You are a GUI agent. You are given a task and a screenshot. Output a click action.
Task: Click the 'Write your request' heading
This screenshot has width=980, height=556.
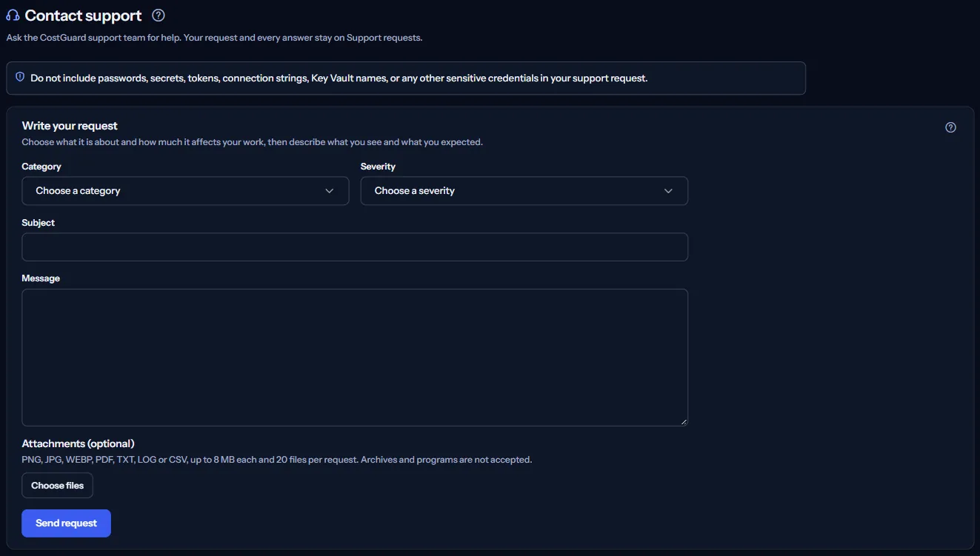(x=70, y=126)
